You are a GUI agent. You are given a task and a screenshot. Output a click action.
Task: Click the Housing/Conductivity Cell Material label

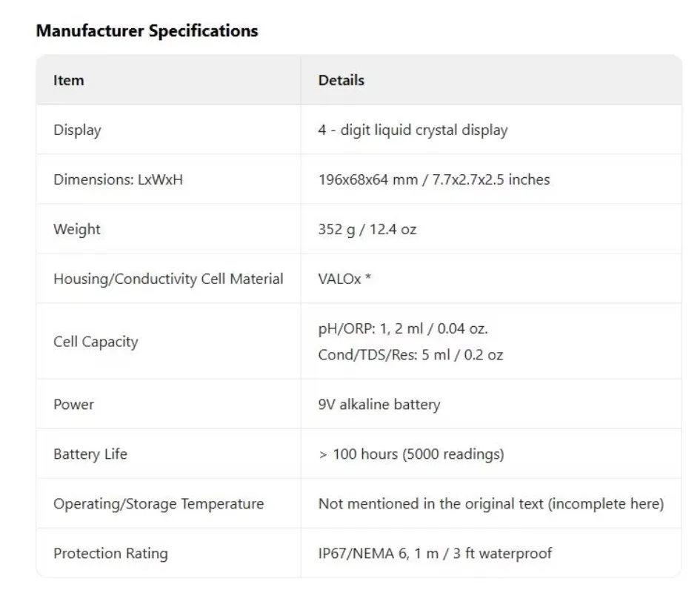coord(168,279)
